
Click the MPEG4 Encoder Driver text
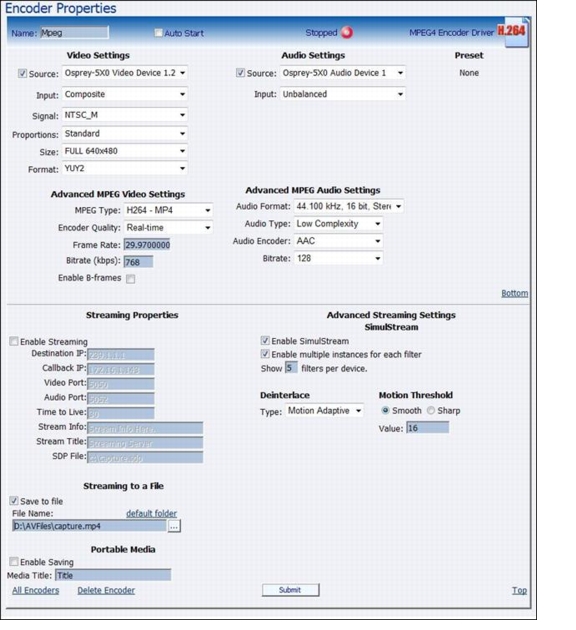tap(451, 33)
